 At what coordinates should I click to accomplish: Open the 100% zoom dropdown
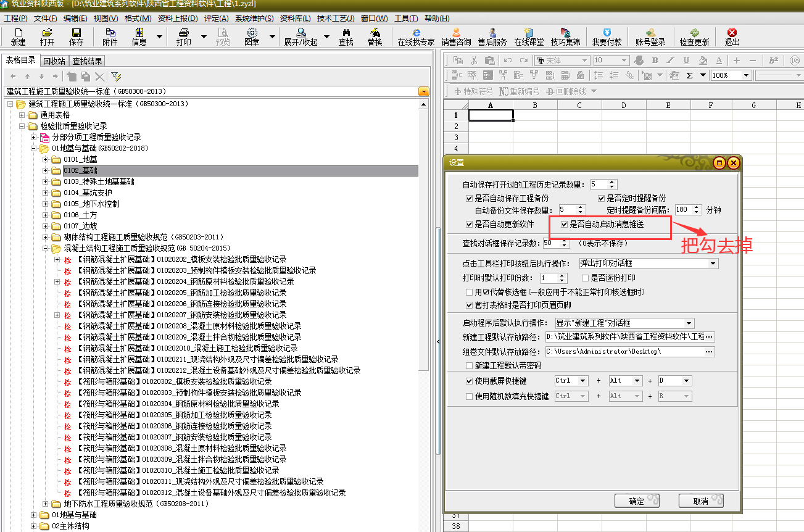click(x=746, y=75)
